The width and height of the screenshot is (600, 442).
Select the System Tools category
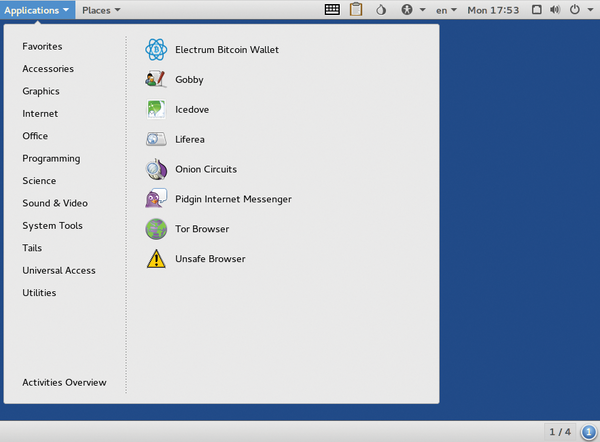[52, 226]
